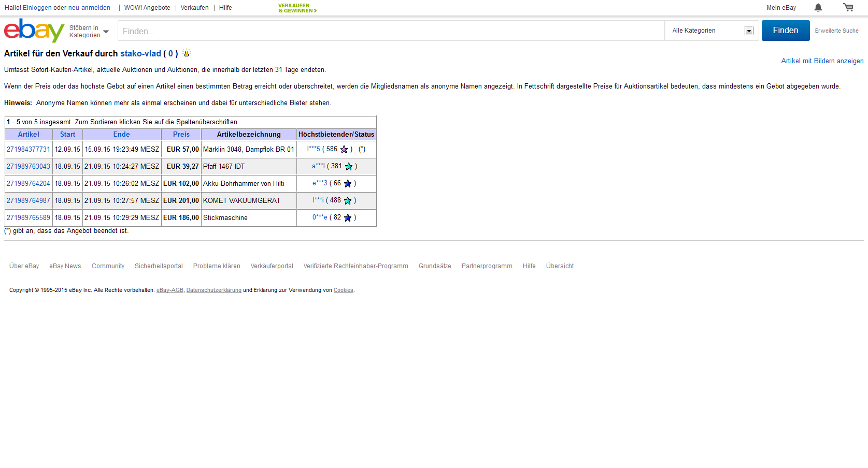Click the Verkaufen & Gewinnen banner
Screen dimensions: 868x468
[x=297, y=8]
